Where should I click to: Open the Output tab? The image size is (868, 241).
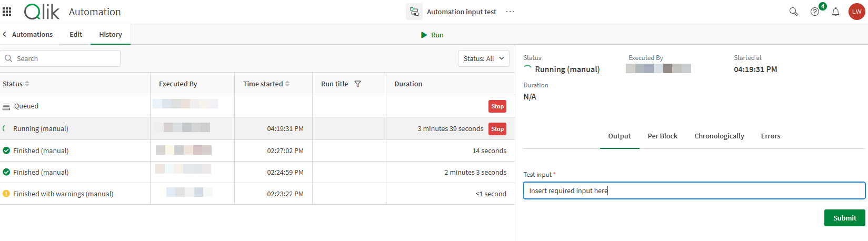coord(620,136)
